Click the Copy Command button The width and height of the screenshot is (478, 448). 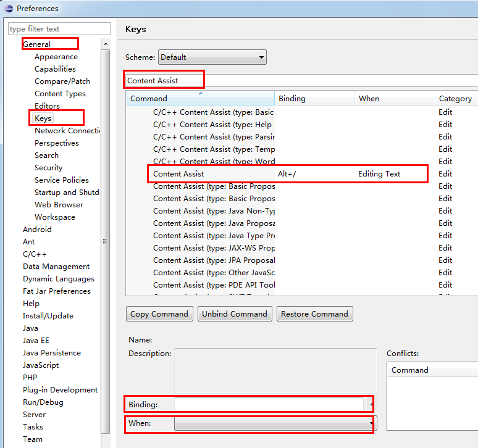pyautogui.click(x=159, y=314)
